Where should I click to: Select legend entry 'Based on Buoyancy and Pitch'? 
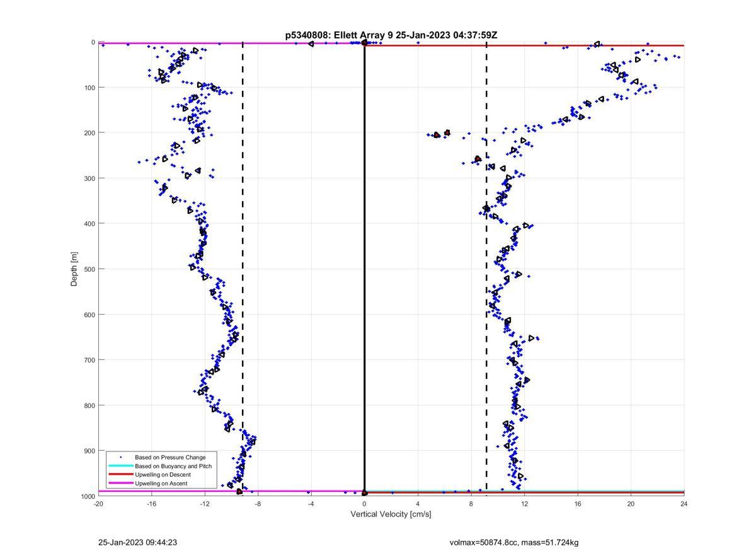[x=173, y=466]
